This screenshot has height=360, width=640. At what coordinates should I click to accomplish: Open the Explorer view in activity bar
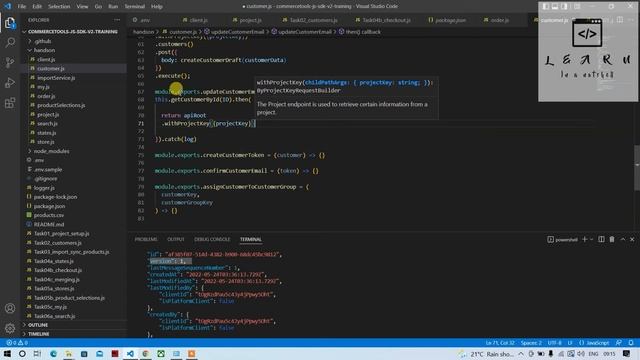10,23
